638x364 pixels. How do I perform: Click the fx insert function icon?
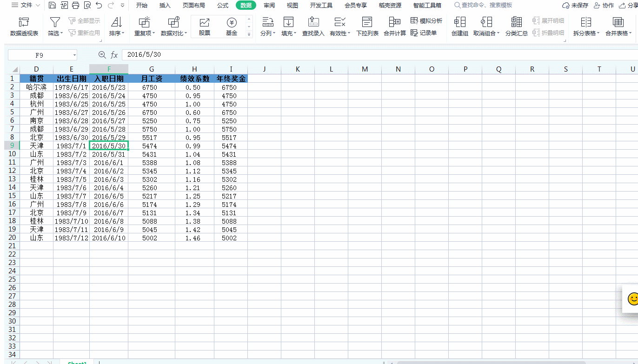tap(114, 55)
